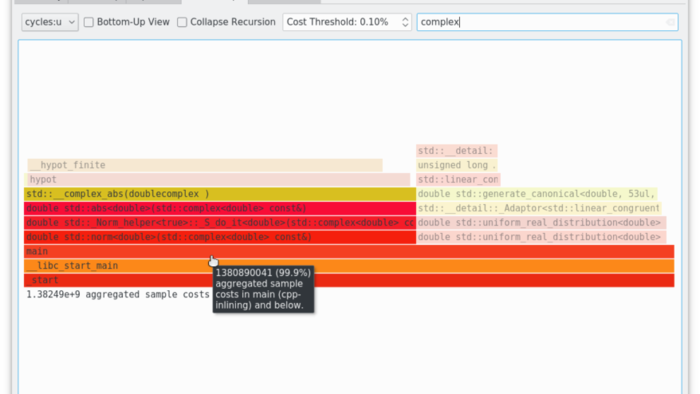Select the std::generate_canonical frame
The height and width of the screenshot is (394, 700).
pyautogui.click(x=537, y=194)
